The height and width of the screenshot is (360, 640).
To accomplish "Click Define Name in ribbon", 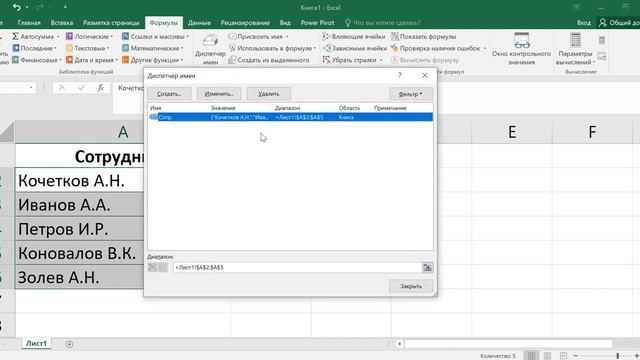I will [258, 36].
